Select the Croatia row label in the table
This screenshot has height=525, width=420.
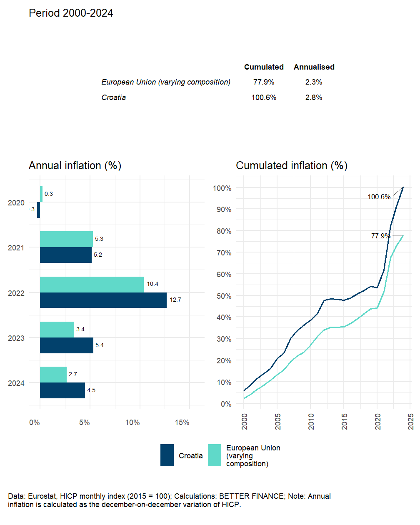(114, 97)
